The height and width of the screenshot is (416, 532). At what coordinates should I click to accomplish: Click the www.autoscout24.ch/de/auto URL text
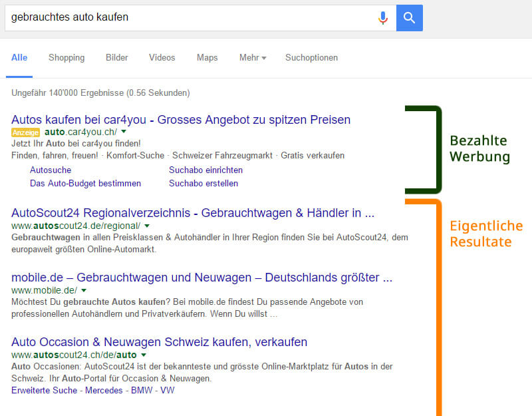point(74,355)
